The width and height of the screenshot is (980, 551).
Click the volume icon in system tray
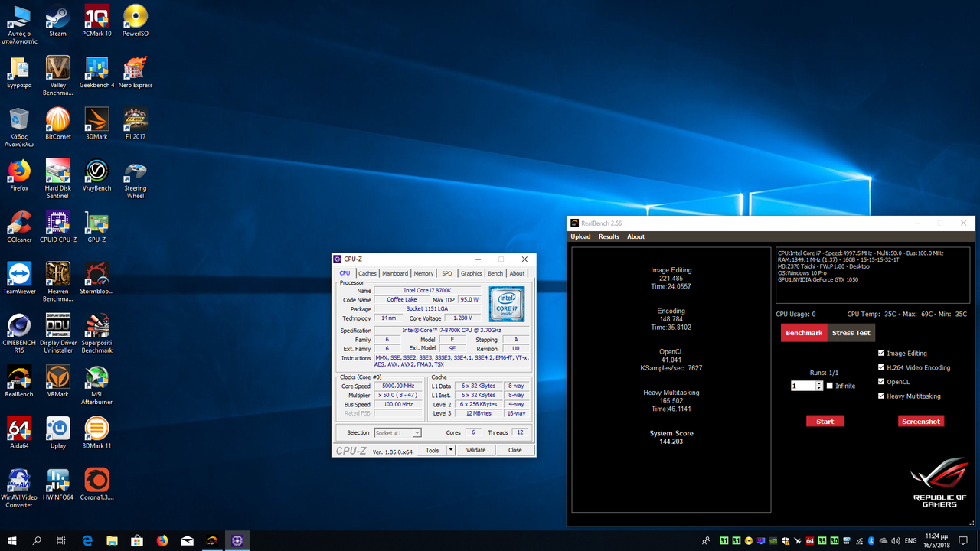point(895,541)
